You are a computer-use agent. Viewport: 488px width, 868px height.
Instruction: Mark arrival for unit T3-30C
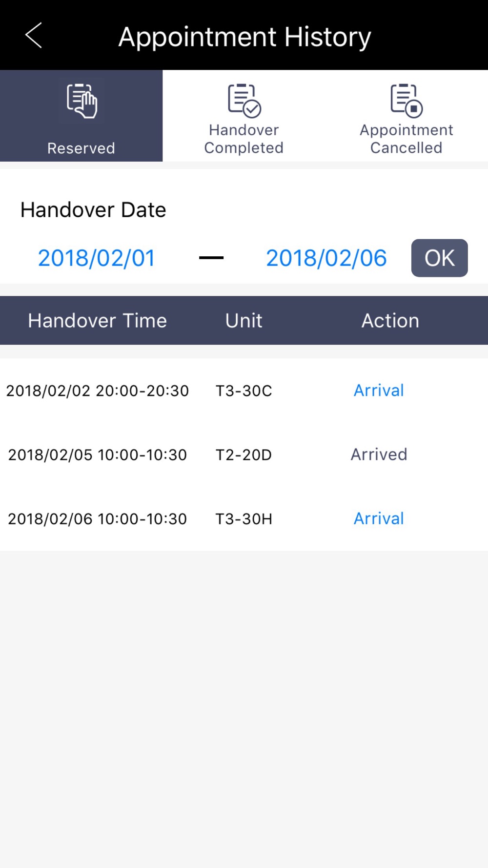[379, 391]
